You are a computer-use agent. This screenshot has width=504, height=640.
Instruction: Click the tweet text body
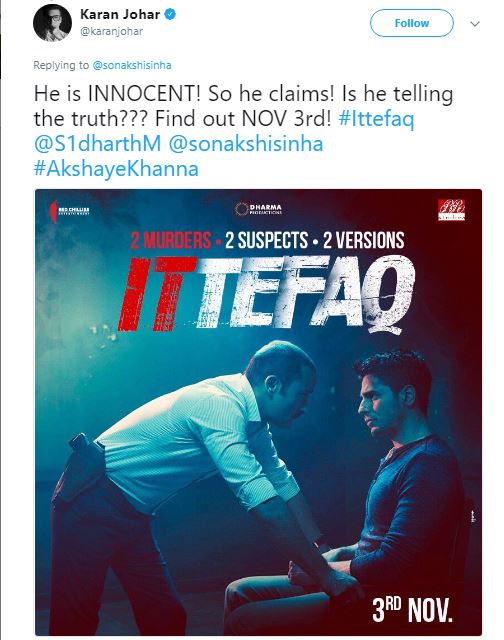point(243,131)
